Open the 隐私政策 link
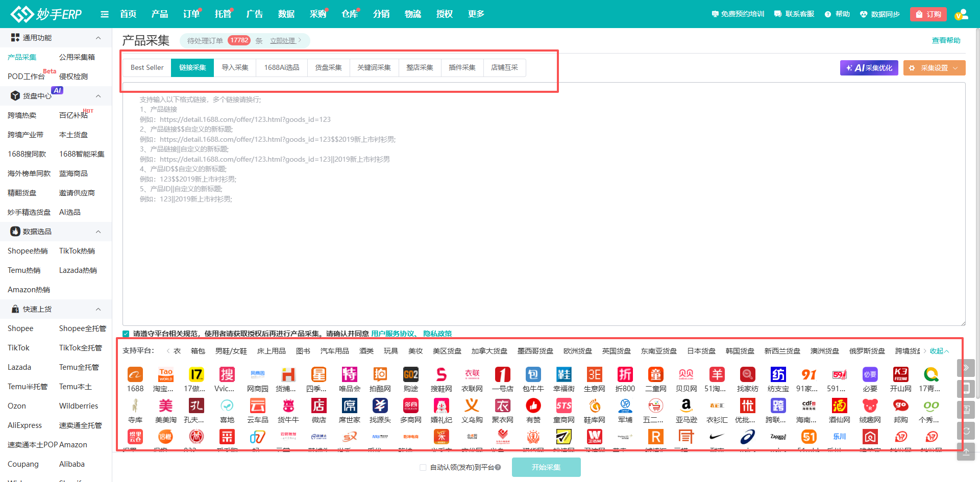This screenshot has height=482, width=980. point(437,334)
